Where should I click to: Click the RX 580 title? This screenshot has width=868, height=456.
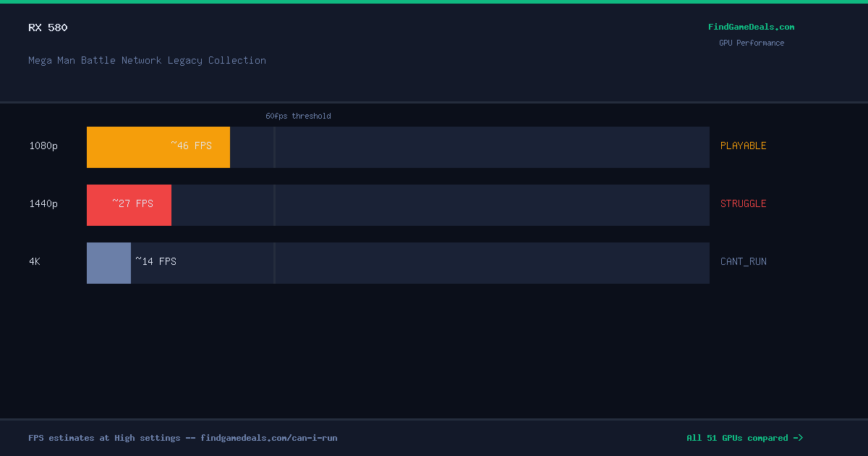click(x=48, y=28)
